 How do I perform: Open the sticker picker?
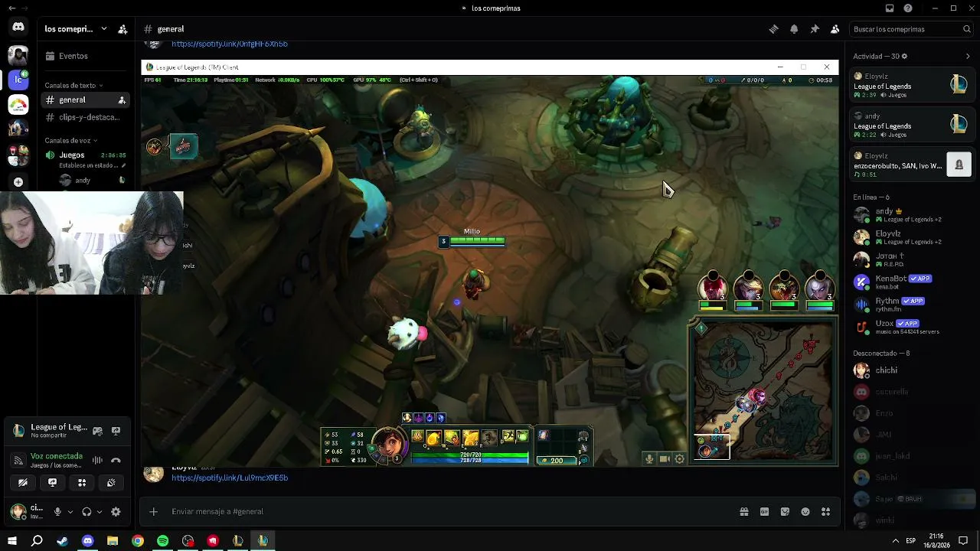[785, 511]
